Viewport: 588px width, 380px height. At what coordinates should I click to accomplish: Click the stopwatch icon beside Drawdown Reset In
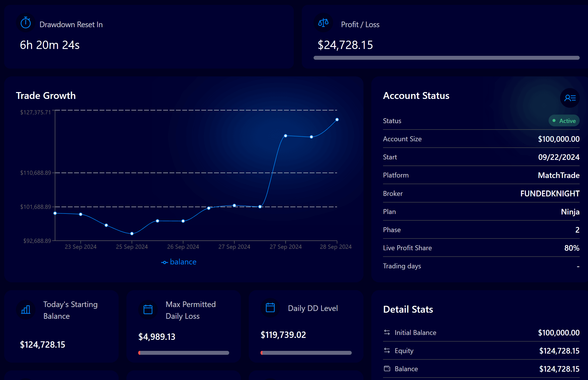[26, 23]
